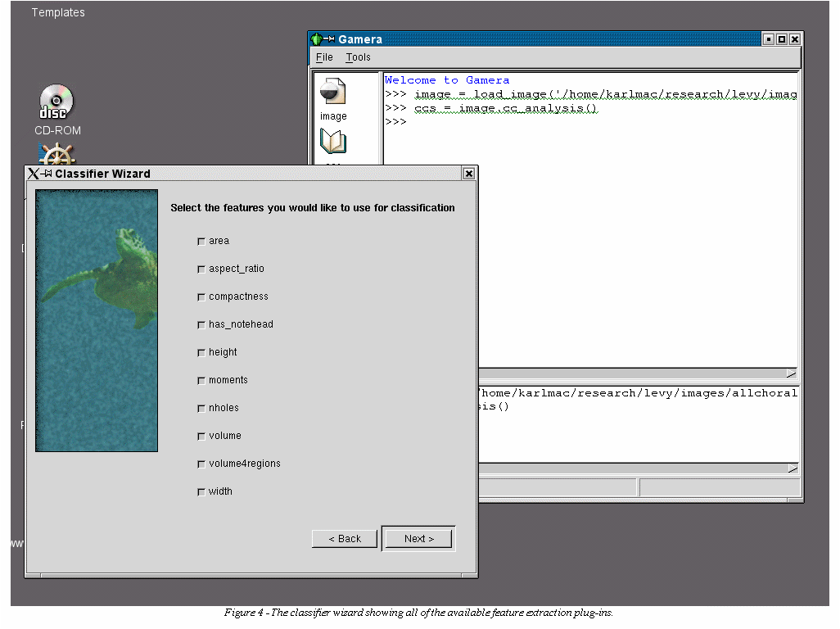
Task: Click the open book icon in Gamera sidebar
Action: [332, 142]
